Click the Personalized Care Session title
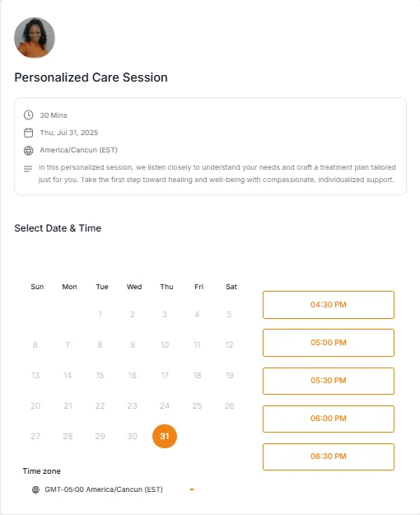The height and width of the screenshot is (515, 420). (x=91, y=77)
